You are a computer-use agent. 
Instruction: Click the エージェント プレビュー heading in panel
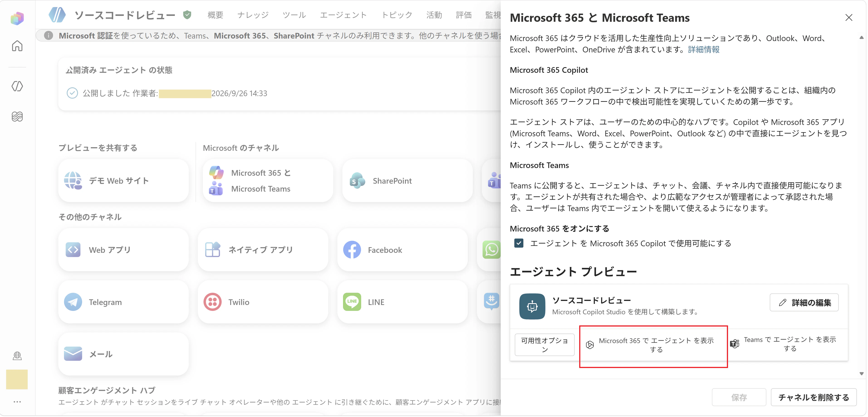[573, 271]
